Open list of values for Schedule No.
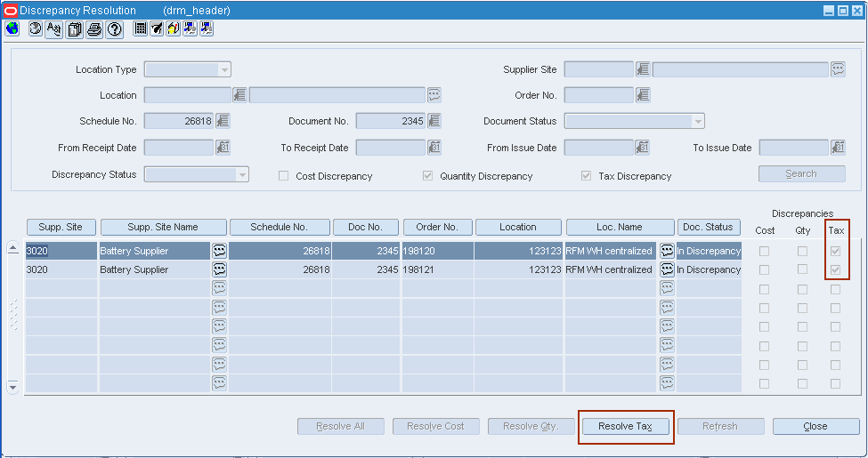This screenshot has height=458, width=868. click(x=223, y=121)
